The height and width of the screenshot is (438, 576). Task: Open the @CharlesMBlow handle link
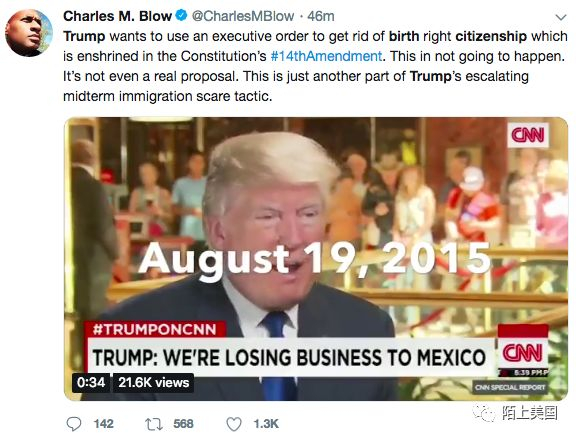[x=243, y=16]
